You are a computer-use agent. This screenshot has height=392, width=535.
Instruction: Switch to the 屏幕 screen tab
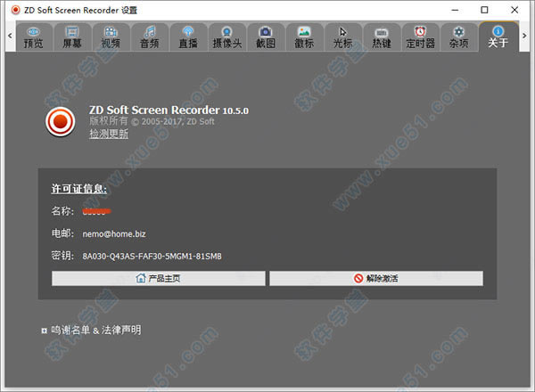pyautogui.click(x=72, y=37)
